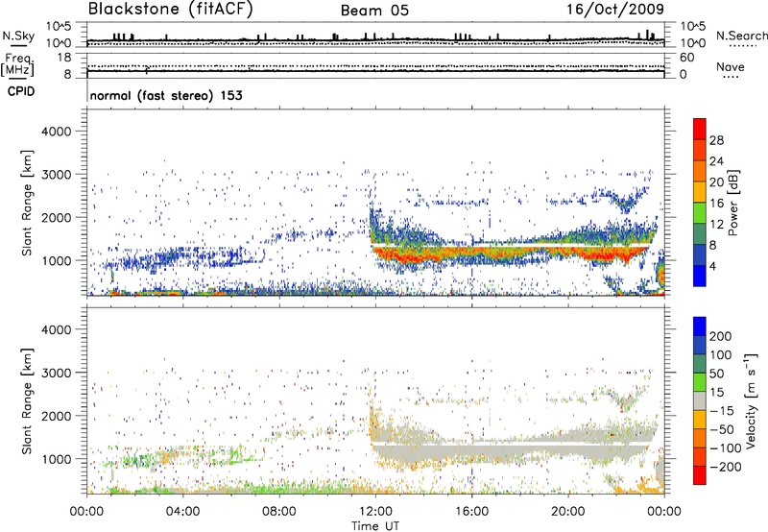
Task: Click the "Time UT" axis title
Action: (375, 526)
